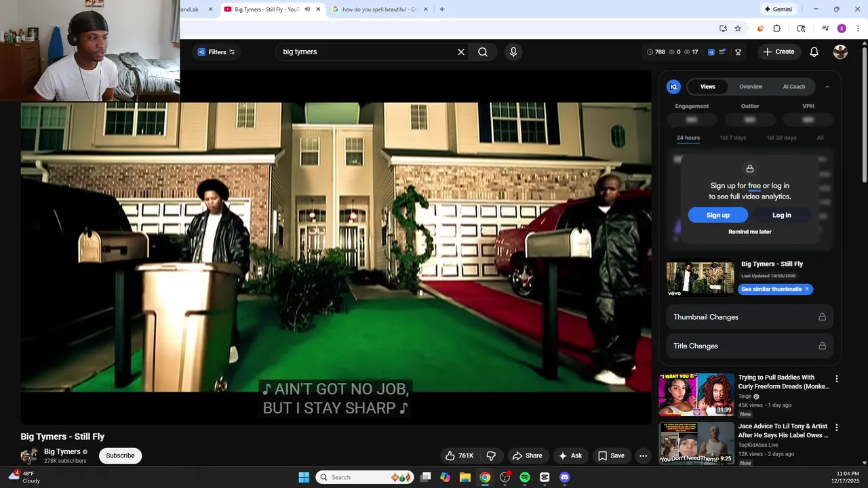The height and width of the screenshot is (488, 868).
Task: Mute the Big Tymers tab audio icon
Action: click(307, 9)
